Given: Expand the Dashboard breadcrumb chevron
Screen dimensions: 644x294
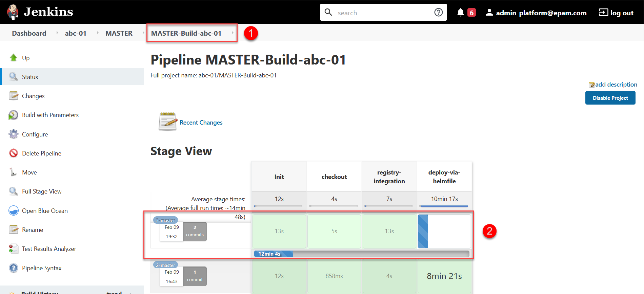Looking at the screenshot, I should tap(57, 33).
